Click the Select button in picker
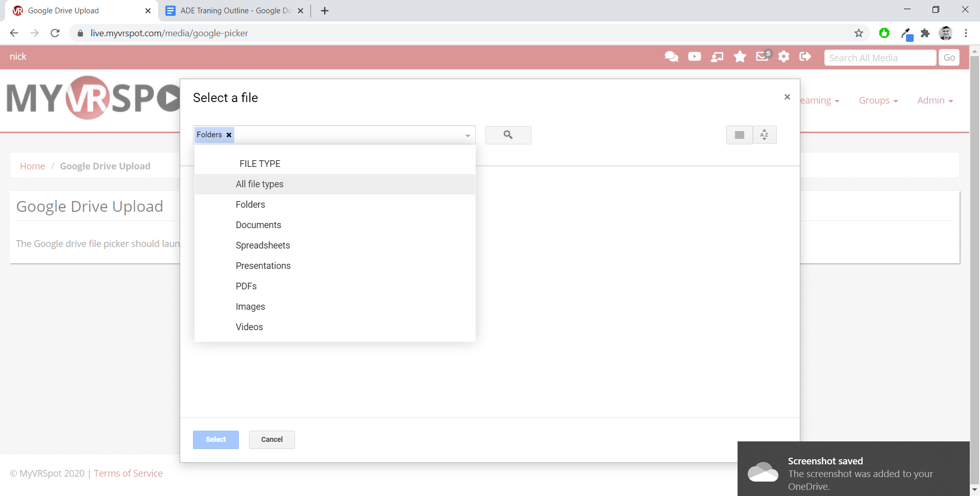 coord(216,439)
